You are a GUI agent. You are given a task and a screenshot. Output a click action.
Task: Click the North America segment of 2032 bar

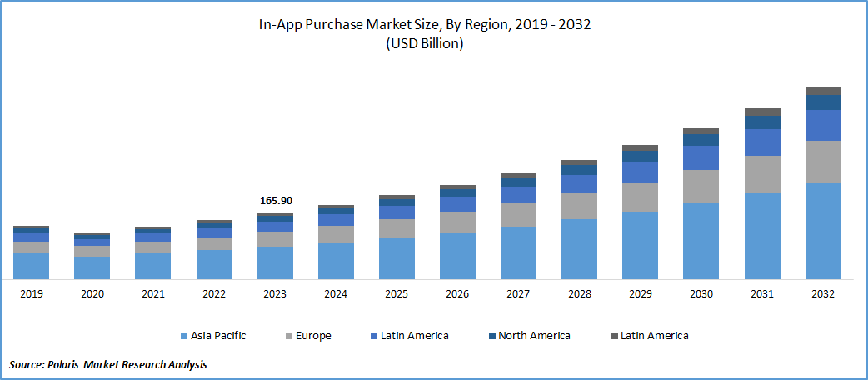[x=823, y=102]
